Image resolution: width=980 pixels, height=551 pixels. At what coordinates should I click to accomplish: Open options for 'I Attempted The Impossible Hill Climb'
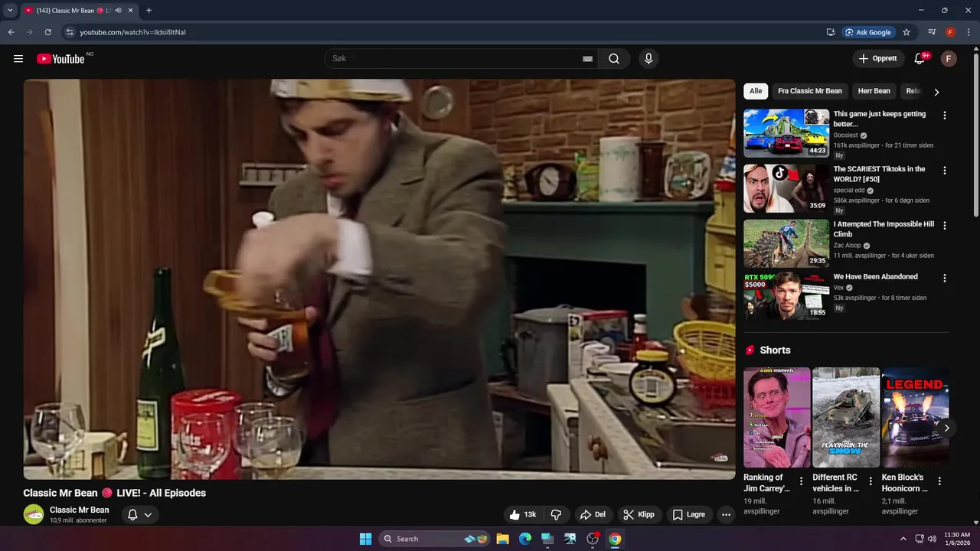click(x=944, y=226)
